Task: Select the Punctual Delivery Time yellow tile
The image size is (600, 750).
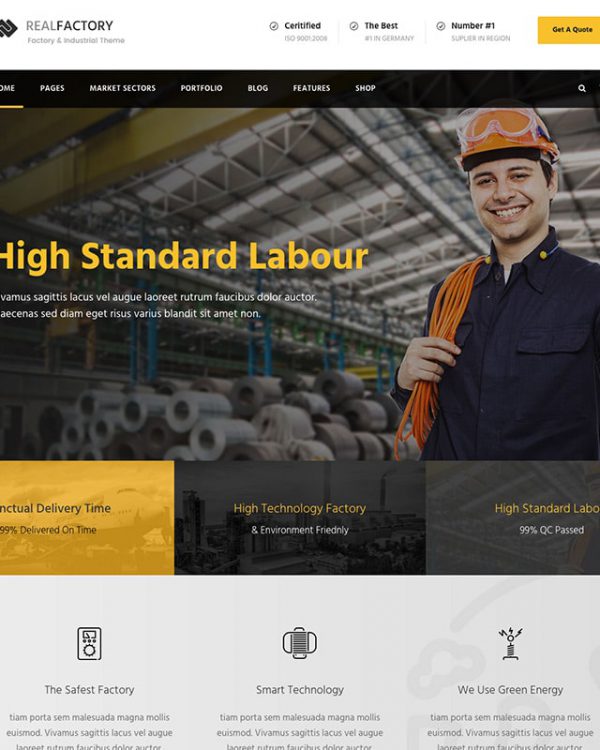Action: pyautogui.click(x=87, y=518)
